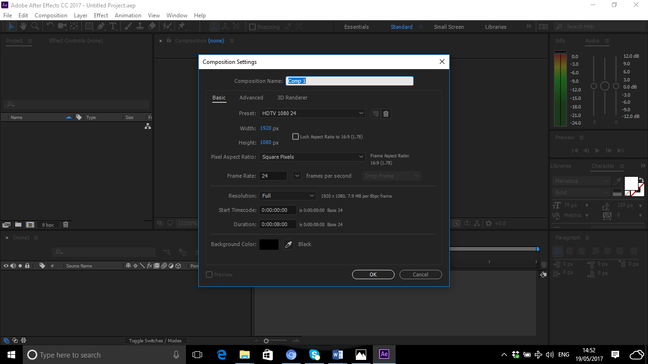Click the Character panel eyedropper icon

click(617, 181)
